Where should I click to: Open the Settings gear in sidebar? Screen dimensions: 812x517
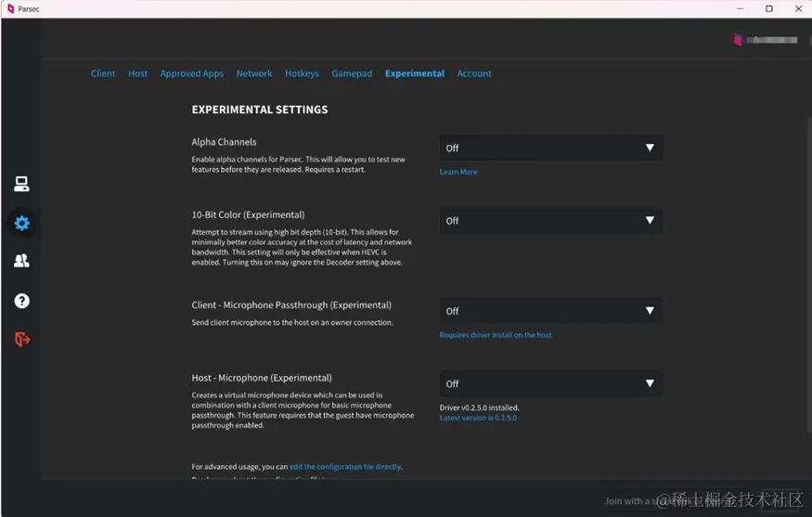[21, 224]
